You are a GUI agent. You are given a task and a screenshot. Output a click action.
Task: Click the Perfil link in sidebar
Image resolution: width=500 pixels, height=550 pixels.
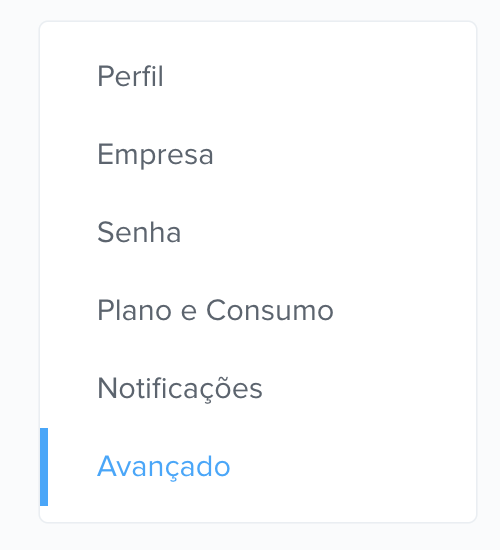[x=130, y=76]
